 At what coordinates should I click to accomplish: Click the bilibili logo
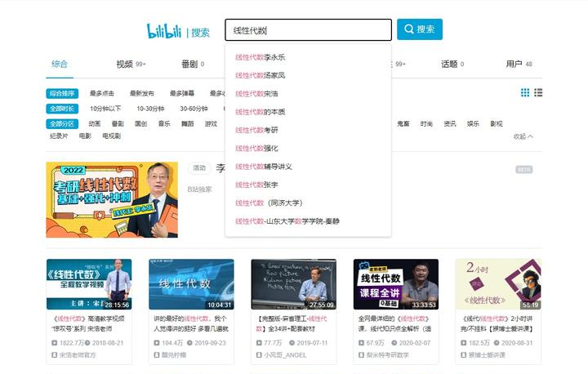pyautogui.click(x=163, y=31)
